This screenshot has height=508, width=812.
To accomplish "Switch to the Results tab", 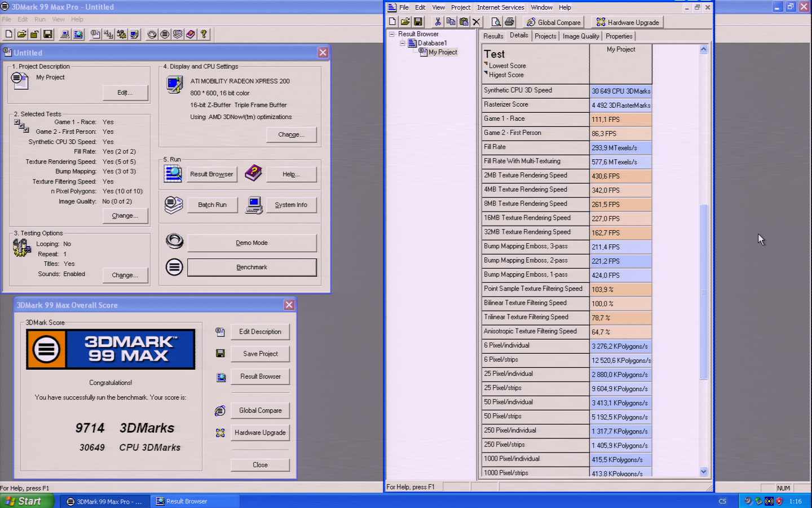I will tap(493, 36).
